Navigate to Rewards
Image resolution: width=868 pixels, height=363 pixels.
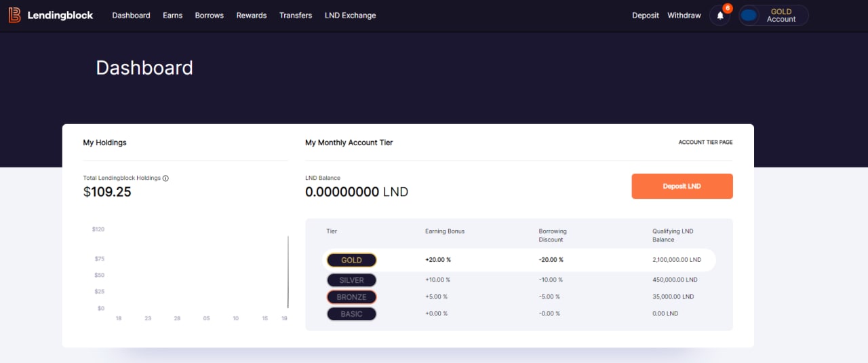(252, 15)
